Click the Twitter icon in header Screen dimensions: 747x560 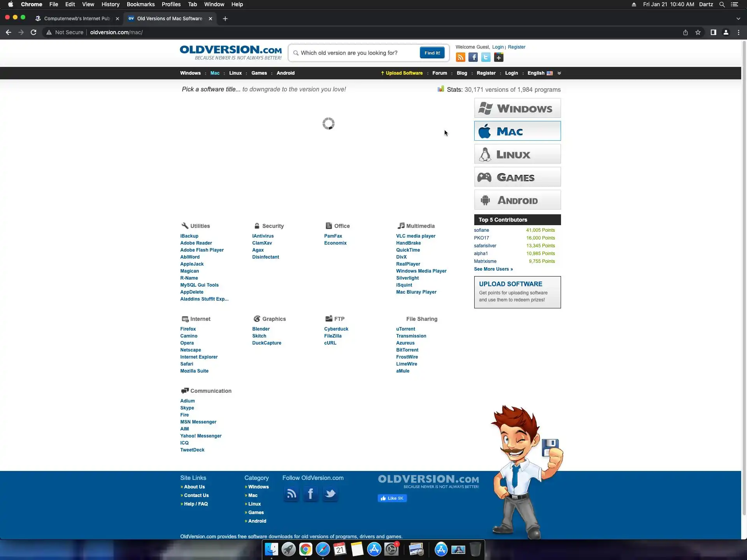[486, 58]
